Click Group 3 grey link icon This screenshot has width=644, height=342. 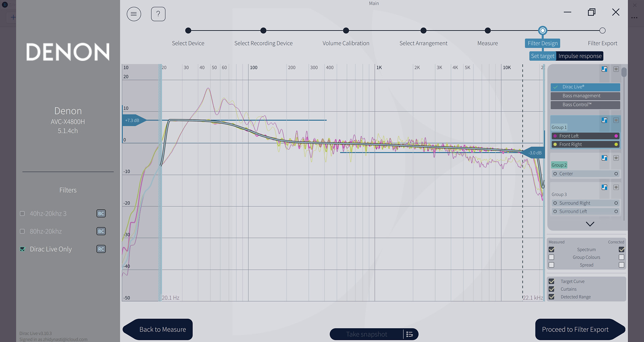click(616, 187)
